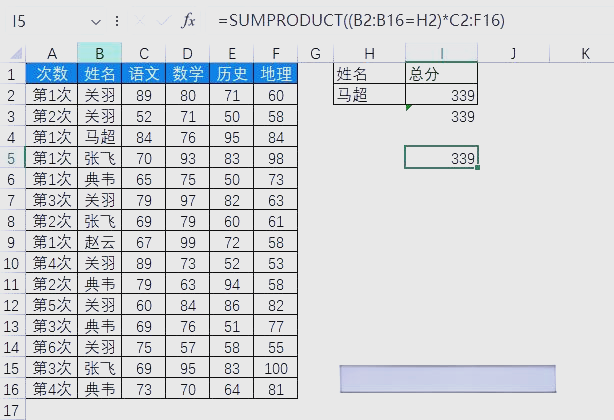Click cell F5 containing 98
This screenshot has height=420, width=614.
(x=276, y=158)
